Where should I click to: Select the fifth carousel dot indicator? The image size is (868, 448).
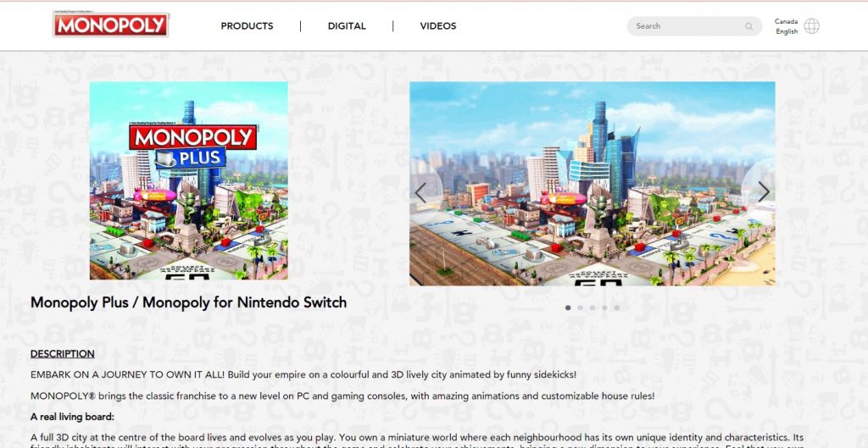click(x=617, y=307)
